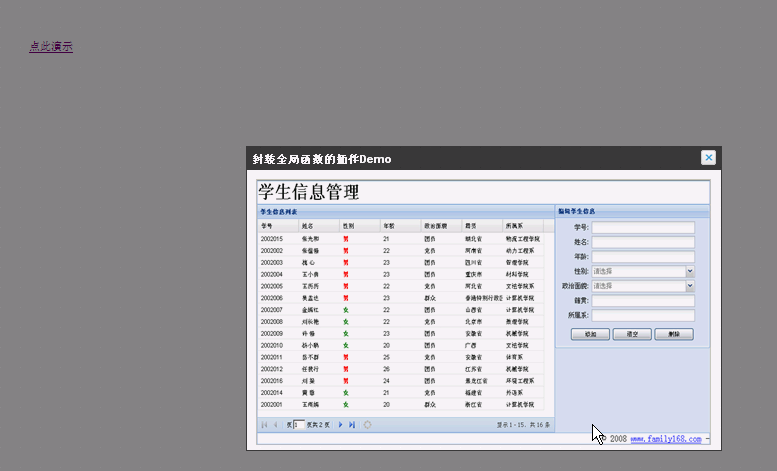Open the www.family168.com footer link

[x=666, y=439]
